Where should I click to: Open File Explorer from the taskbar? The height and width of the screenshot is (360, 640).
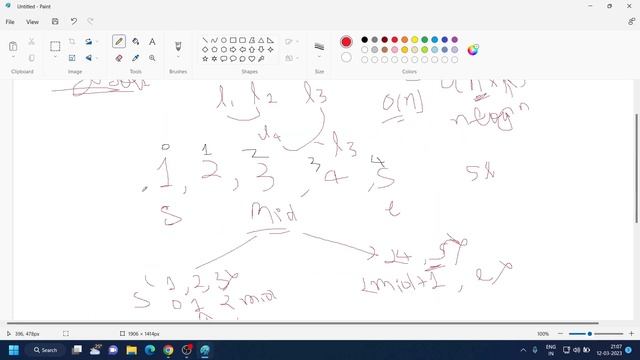tap(131, 350)
